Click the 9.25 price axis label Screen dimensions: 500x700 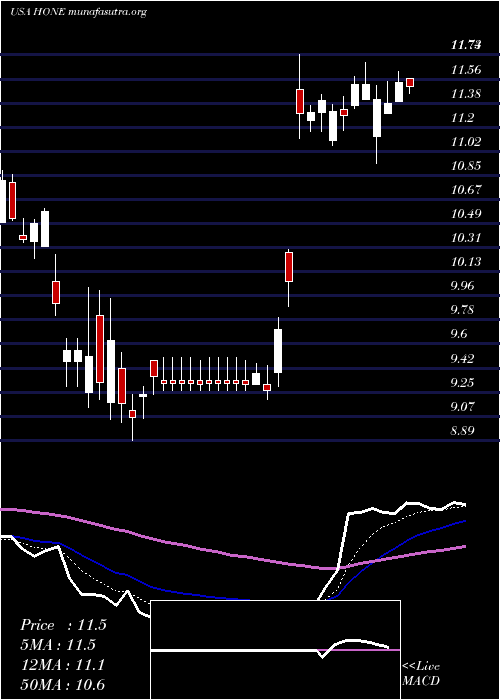click(462, 383)
